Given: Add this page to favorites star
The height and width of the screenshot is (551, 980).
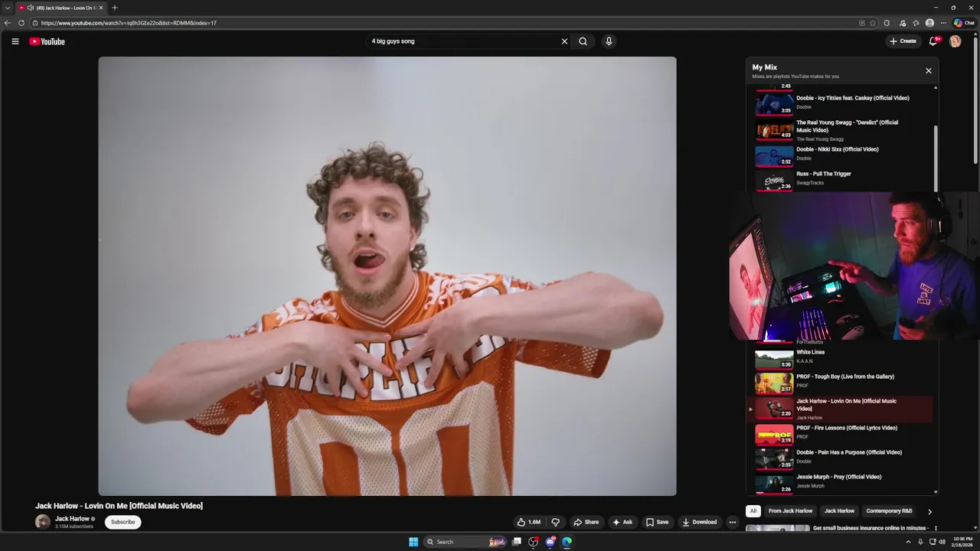Looking at the screenshot, I should tap(873, 23).
